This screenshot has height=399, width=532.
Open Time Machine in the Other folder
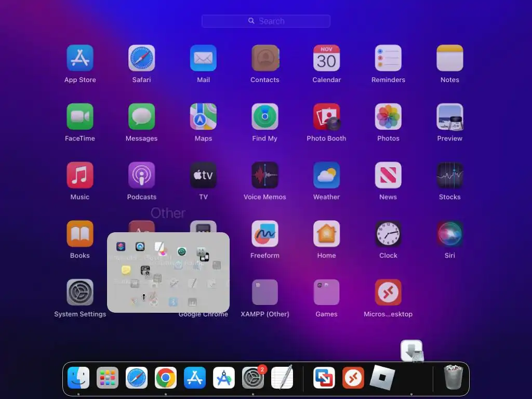coord(181,251)
